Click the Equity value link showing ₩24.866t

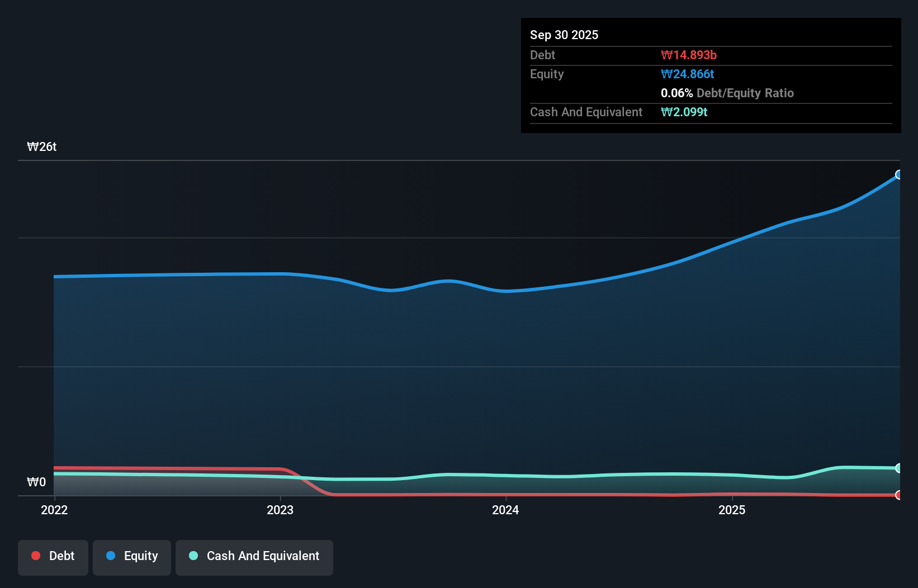click(x=688, y=74)
